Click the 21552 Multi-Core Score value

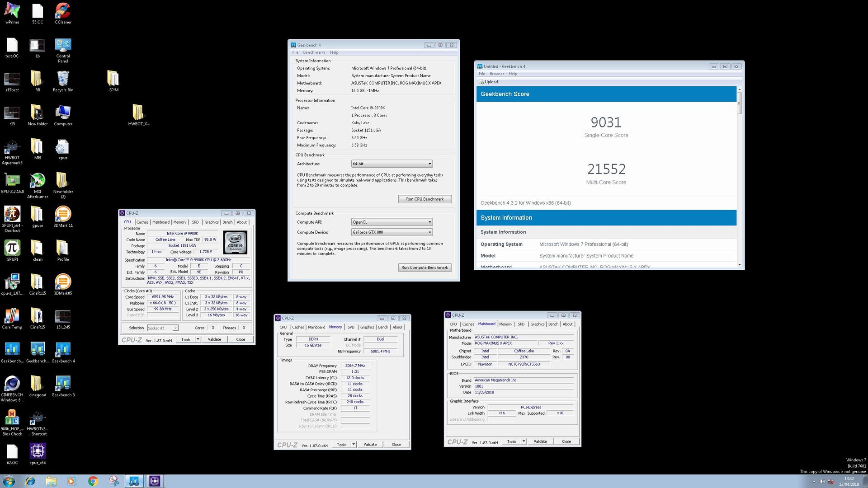point(606,169)
